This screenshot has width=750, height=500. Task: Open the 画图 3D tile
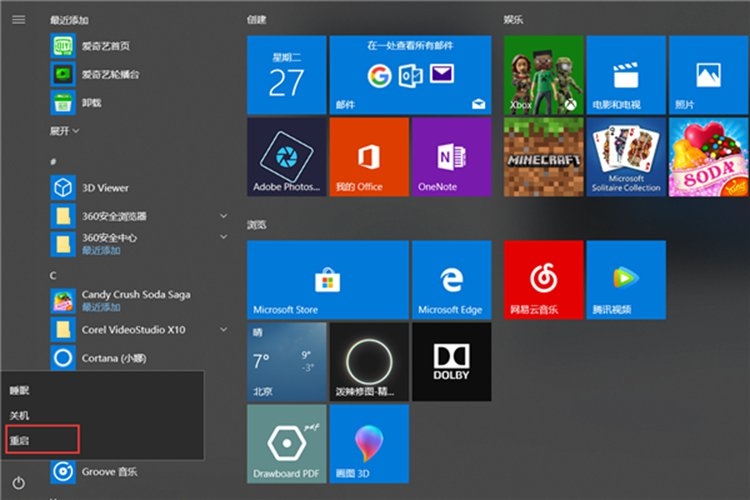click(x=369, y=444)
